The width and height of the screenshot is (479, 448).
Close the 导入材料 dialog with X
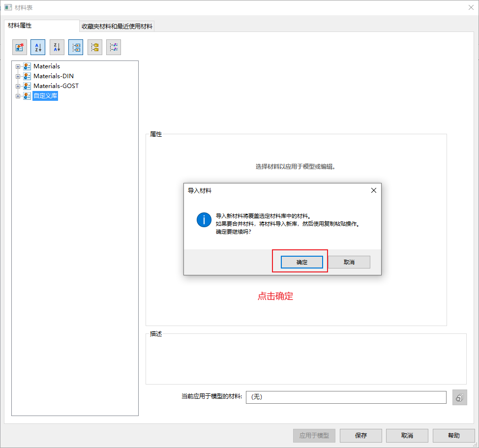[x=374, y=191]
